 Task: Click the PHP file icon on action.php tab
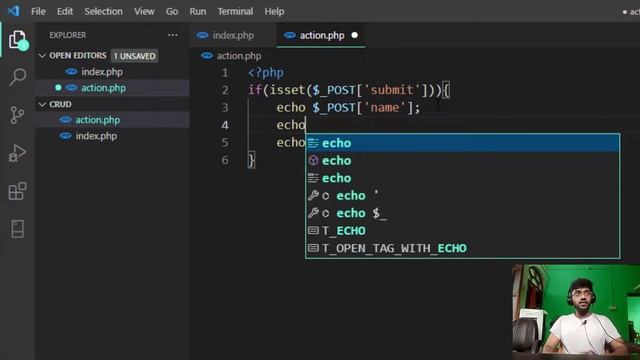pos(290,35)
